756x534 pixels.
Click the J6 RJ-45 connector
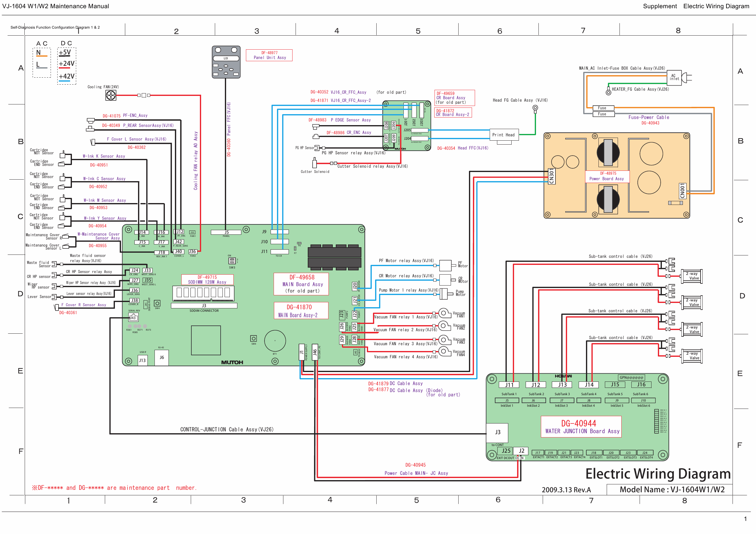[162, 357]
